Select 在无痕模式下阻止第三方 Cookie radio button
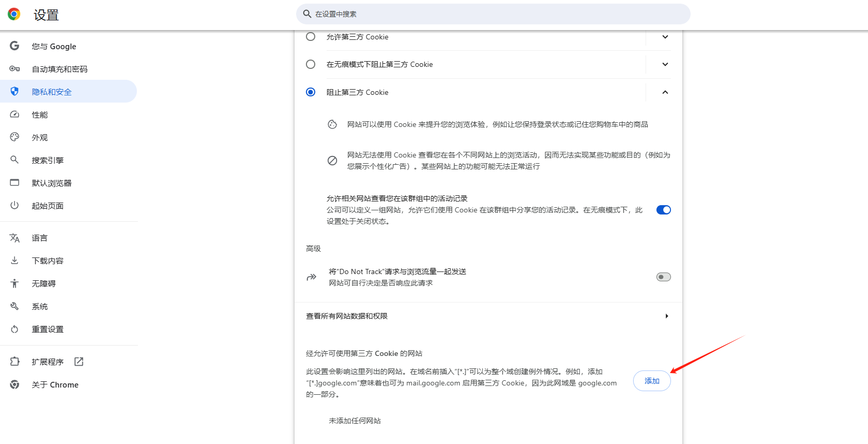Image resolution: width=868 pixels, height=444 pixels. coord(311,64)
